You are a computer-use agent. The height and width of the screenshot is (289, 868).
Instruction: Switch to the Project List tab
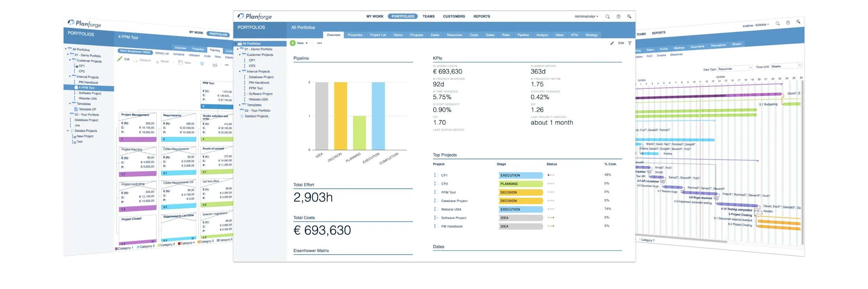tap(378, 35)
